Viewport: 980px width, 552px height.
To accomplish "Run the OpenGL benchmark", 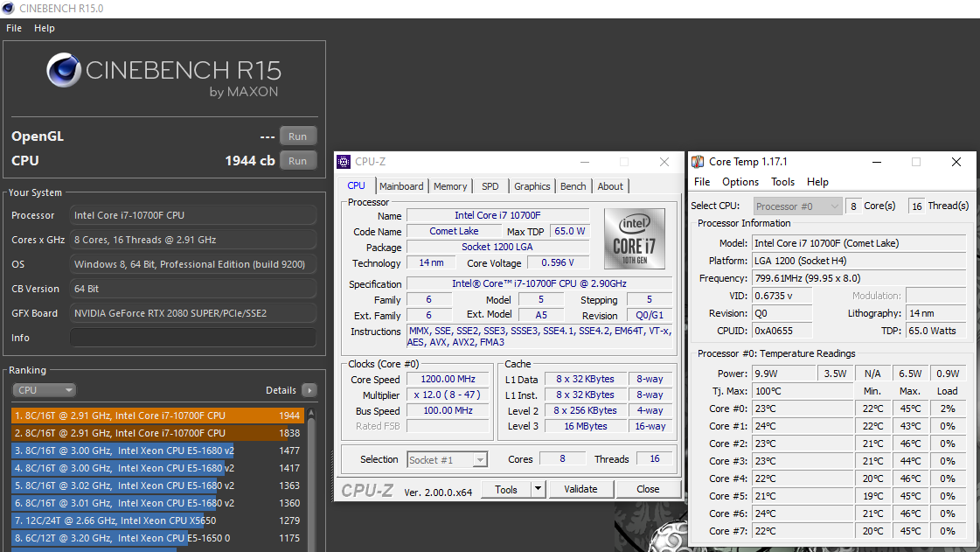I will point(297,136).
